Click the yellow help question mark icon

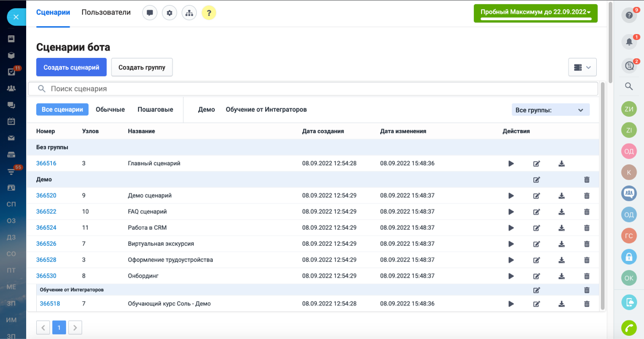point(209,13)
